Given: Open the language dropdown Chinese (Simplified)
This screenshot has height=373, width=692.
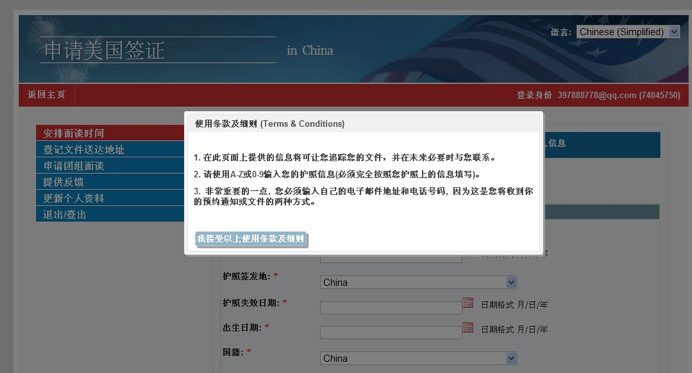Looking at the screenshot, I should (628, 32).
